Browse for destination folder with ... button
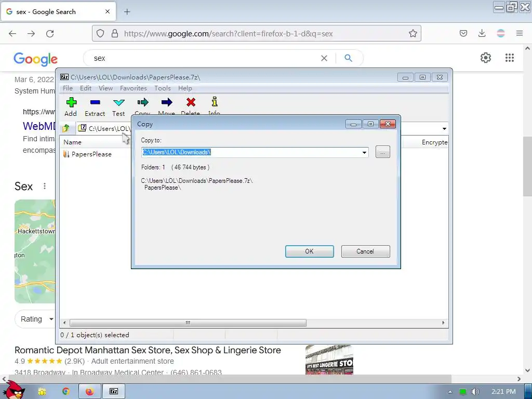This screenshot has height=399, width=532. click(383, 152)
